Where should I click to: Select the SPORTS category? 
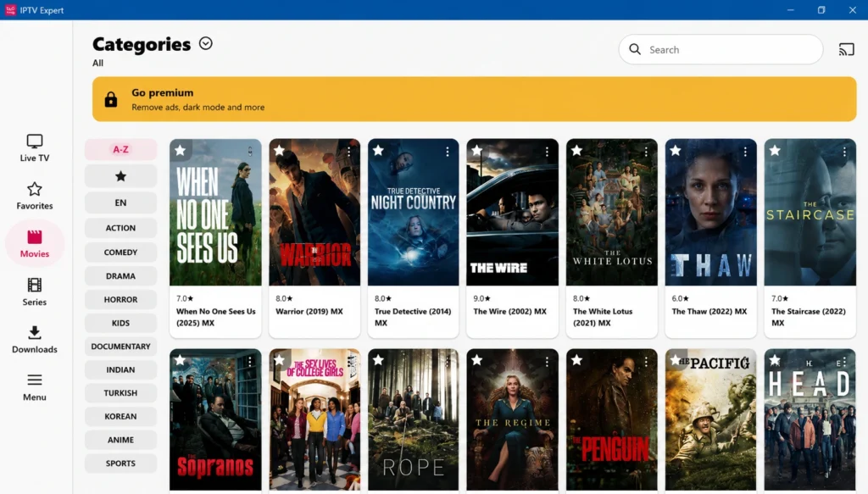coord(120,463)
